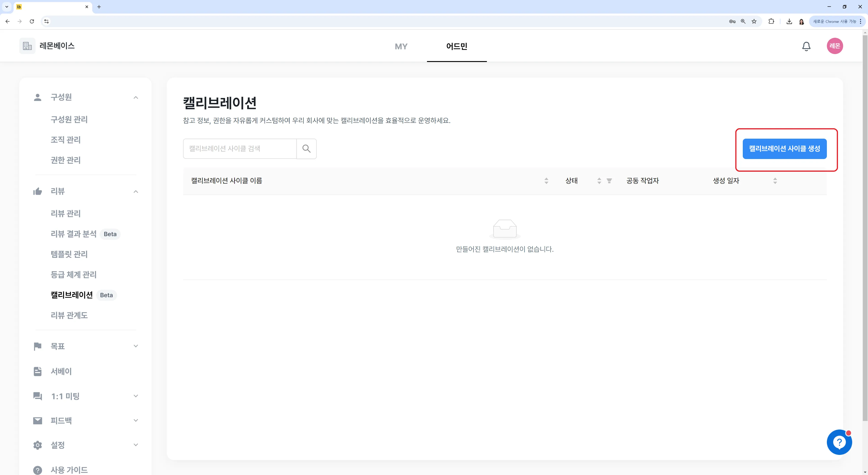This screenshot has height=475, width=868.
Task: Click the 레몬베이스 brand name
Action: tap(57, 46)
